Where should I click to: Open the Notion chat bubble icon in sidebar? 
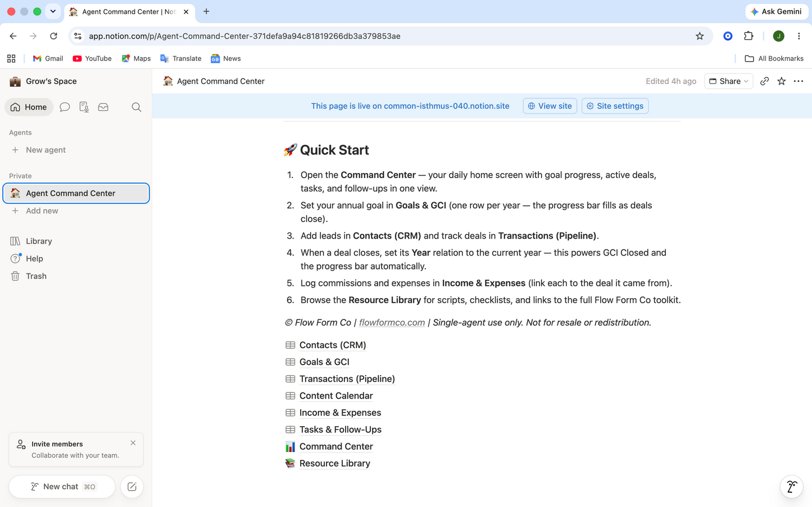(x=65, y=107)
